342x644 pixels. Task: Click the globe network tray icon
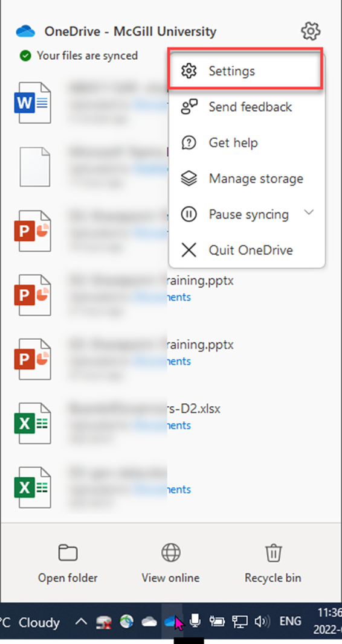(127, 622)
